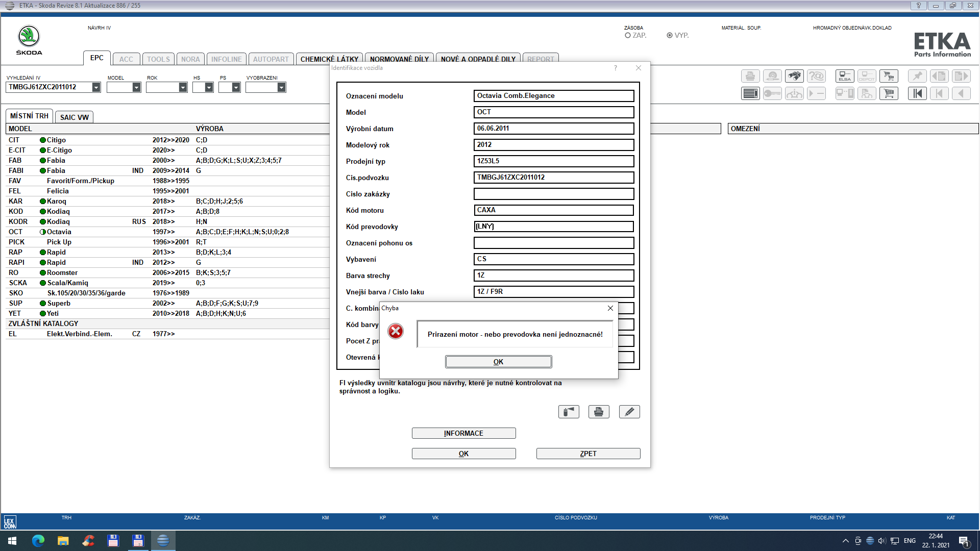Select the ZAP. stock radio button

tap(628, 35)
